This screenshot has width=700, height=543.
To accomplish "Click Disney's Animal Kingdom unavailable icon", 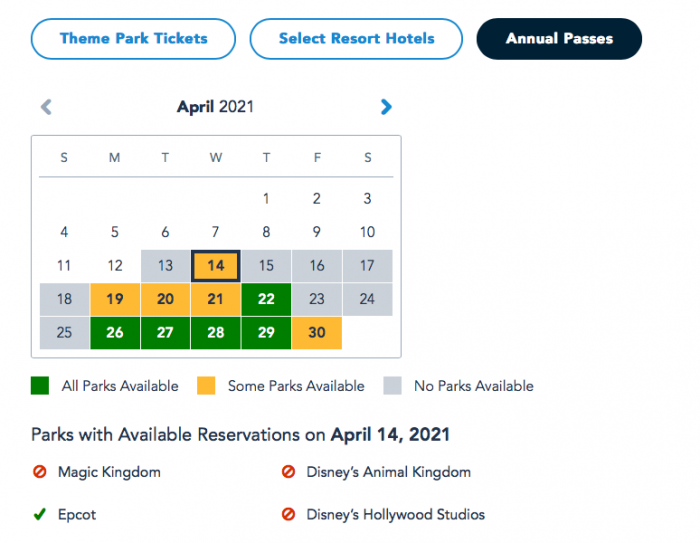I will (x=288, y=472).
